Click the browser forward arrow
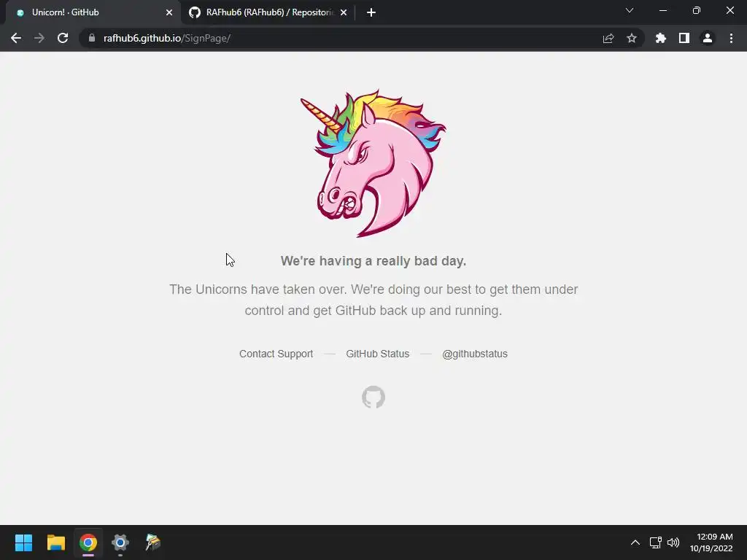 (39, 38)
